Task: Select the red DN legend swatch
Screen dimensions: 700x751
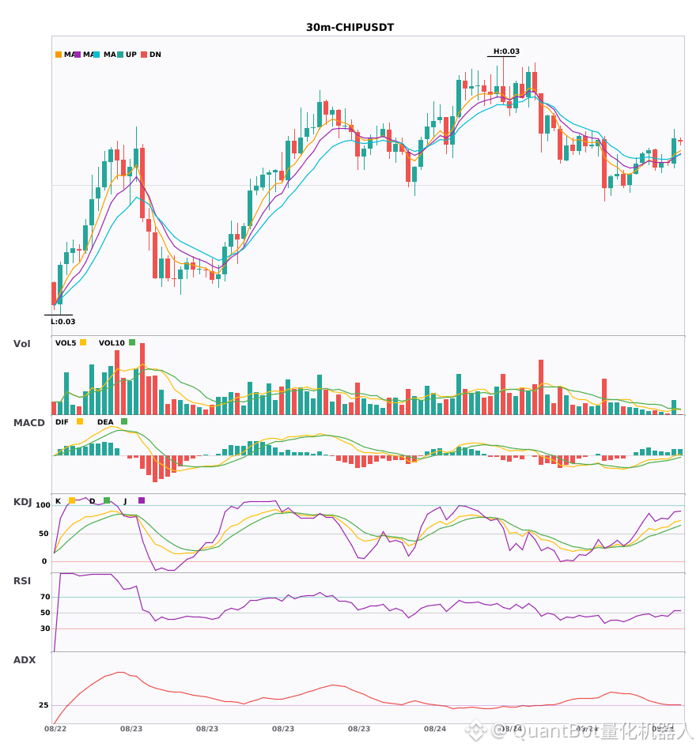Action: pos(144,55)
